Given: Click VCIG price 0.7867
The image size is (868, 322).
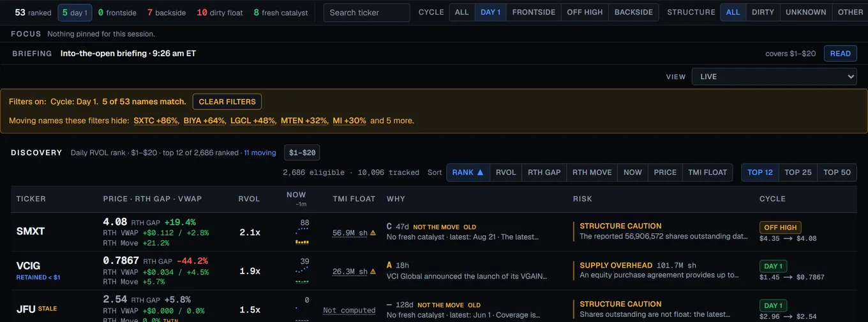Looking at the screenshot, I should [x=121, y=261].
